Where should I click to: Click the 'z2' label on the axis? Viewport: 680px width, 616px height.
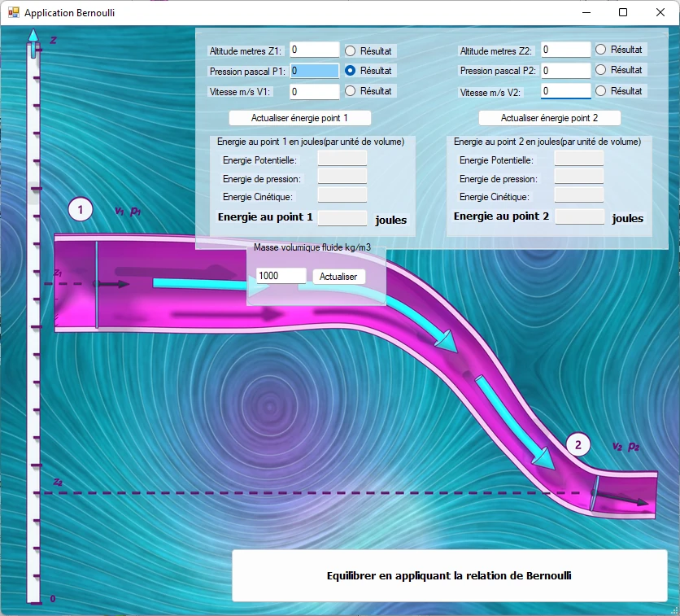(x=58, y=482)
